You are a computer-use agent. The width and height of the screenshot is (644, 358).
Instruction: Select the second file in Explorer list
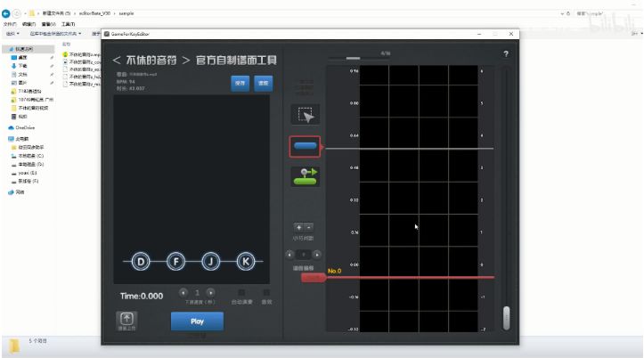pyautogui.click(x=81, y=62)
